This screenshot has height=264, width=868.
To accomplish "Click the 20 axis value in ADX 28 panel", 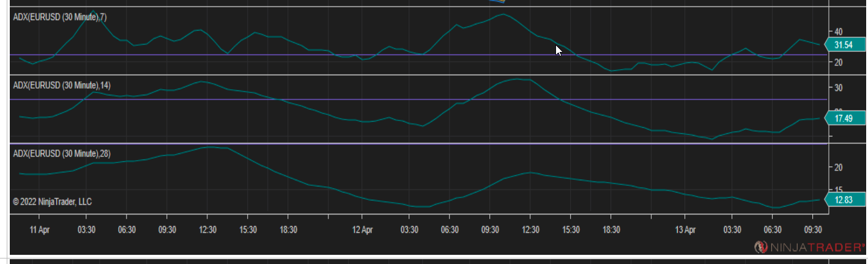I will tap(839, 167).
